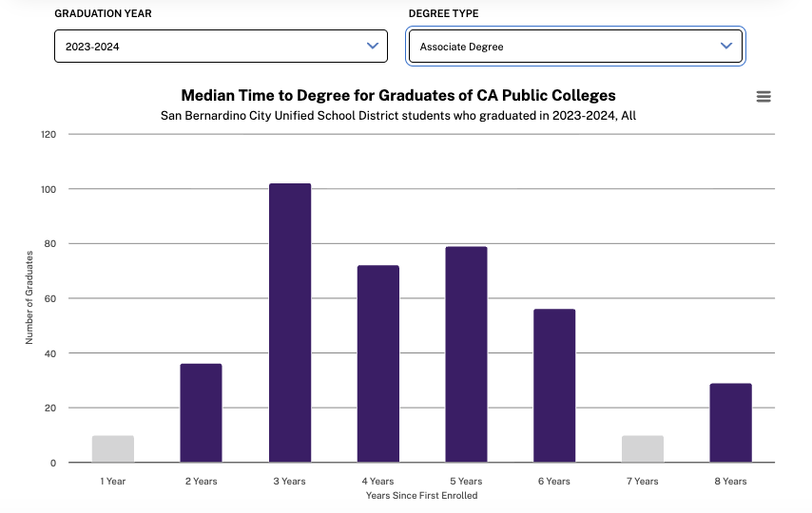Viewport: 812px width, 513px height.
Task: Click the chart subtitle about San Bernardino
Action: pos(398,116)
